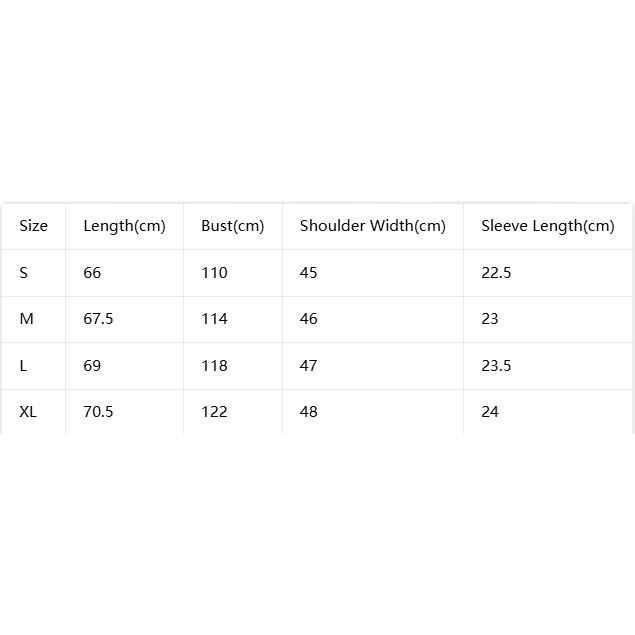The width and height of the screenshot is (635, 635).
Task: Click the 67.5 length cell
Action: pos(98,319)
